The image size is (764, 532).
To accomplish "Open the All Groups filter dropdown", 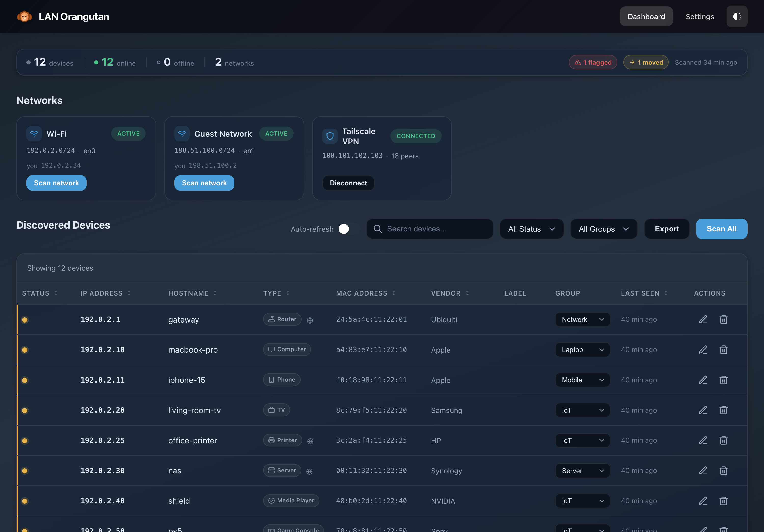I will point(604,229).
